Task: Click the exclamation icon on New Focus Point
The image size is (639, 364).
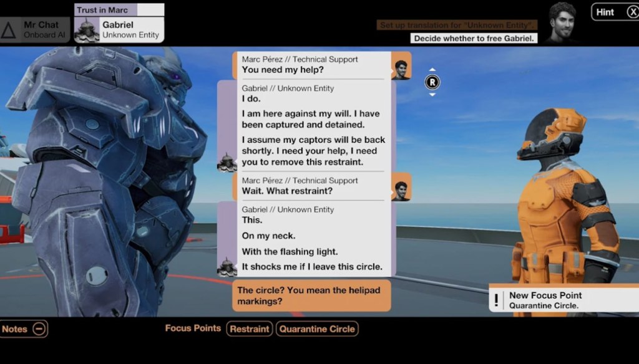Action: click(x=497, y=300)
